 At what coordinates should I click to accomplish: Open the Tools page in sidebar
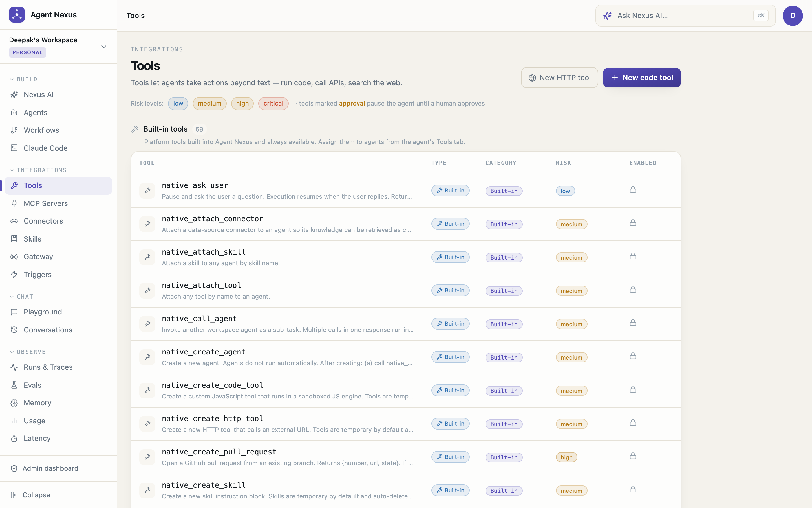click(58, 185)
